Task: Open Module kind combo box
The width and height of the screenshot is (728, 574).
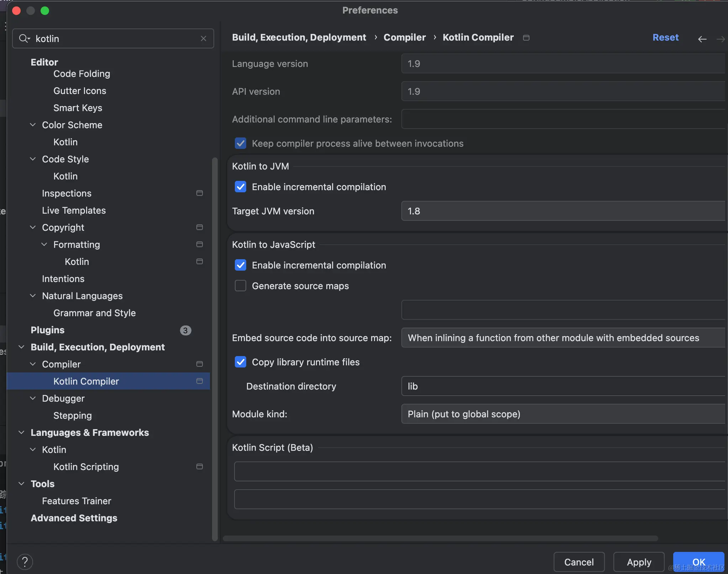Action: coord(563,414)
